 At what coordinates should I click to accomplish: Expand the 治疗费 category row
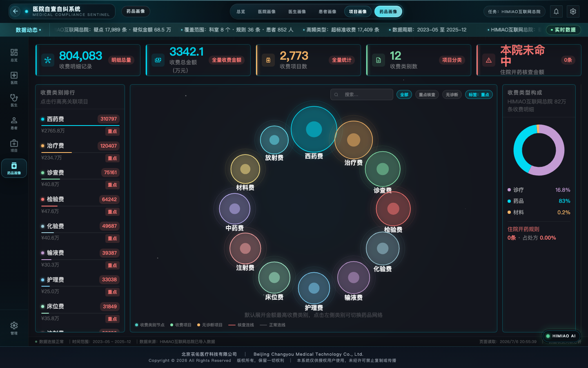pyautogui.click(x=80, y=152)
